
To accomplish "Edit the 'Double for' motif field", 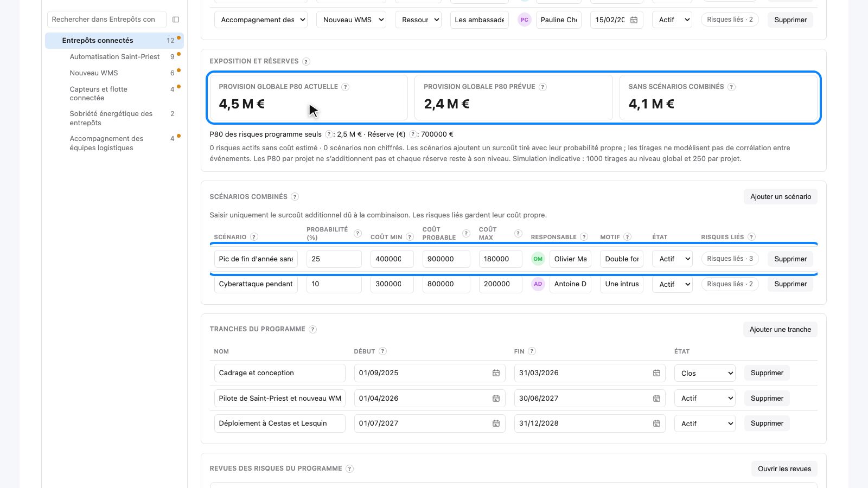I will click(622, 259).
